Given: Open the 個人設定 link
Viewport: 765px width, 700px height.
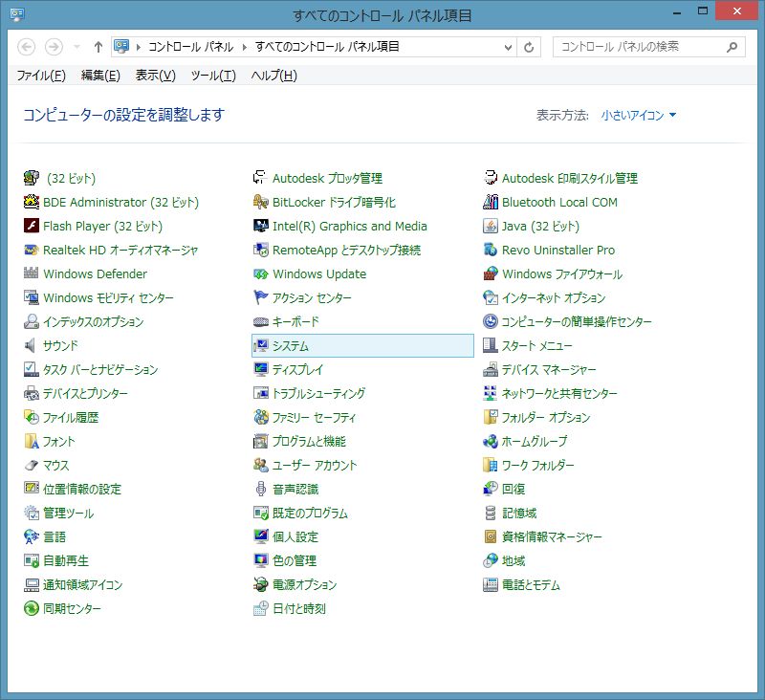Looking at the screenshot, I should (x=295, y=536).
